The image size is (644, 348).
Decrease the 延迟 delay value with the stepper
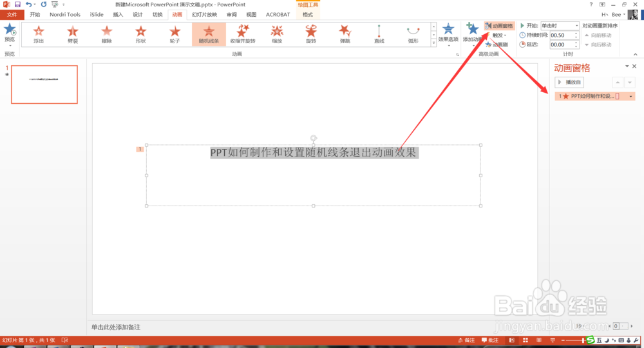[x=576, y=46]
